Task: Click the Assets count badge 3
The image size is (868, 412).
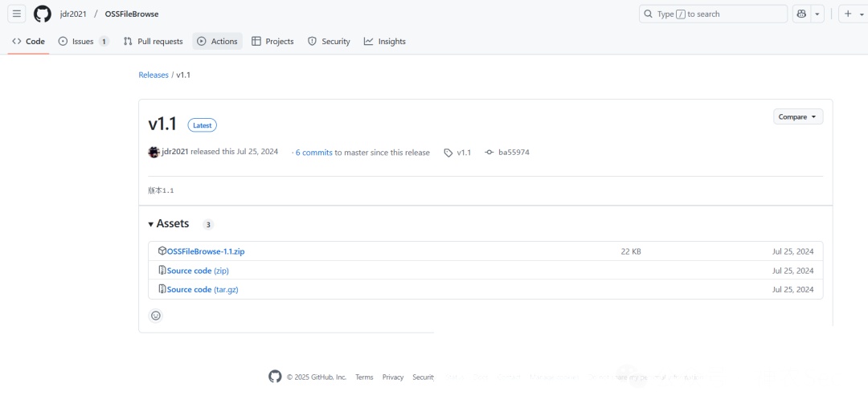Action: pyautogui.click(x=208, y=225)
